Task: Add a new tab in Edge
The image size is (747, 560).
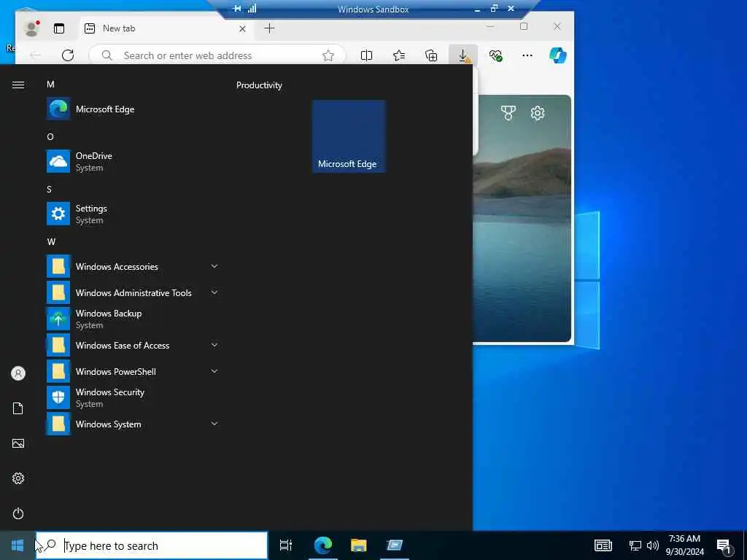Action: (x=269, y=28)
